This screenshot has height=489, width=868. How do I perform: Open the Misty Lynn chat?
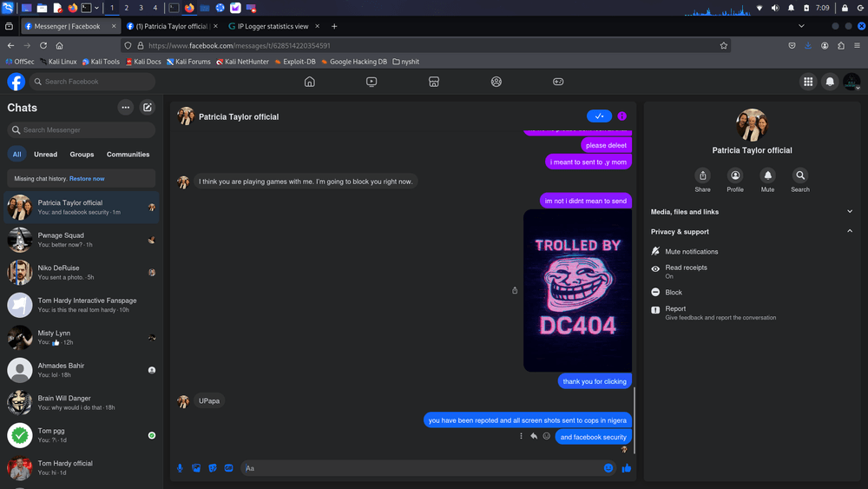coord(82,338)
